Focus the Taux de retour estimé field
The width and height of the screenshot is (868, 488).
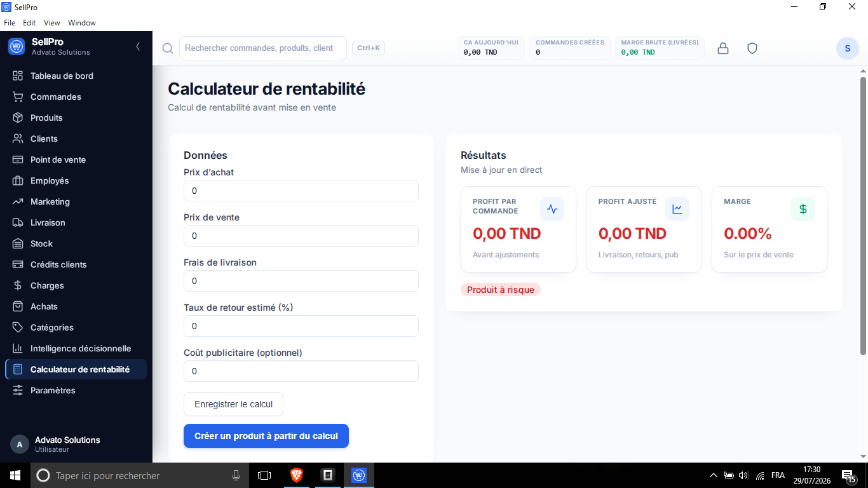301,326
